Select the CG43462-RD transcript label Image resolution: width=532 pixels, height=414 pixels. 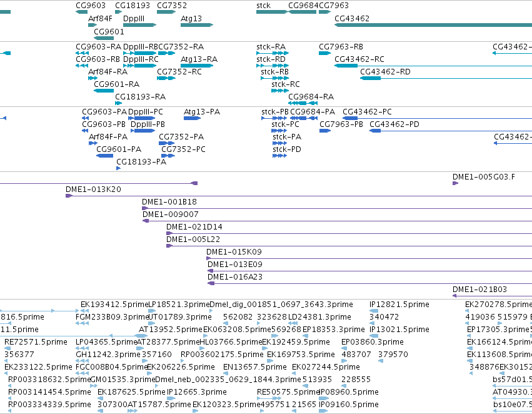tap(386, 71)
